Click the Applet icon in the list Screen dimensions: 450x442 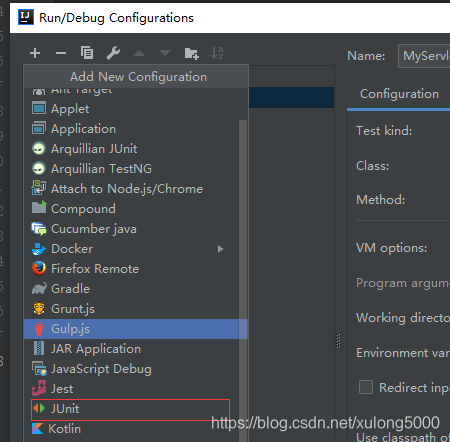pyautogui.click(x=39, y=108)
